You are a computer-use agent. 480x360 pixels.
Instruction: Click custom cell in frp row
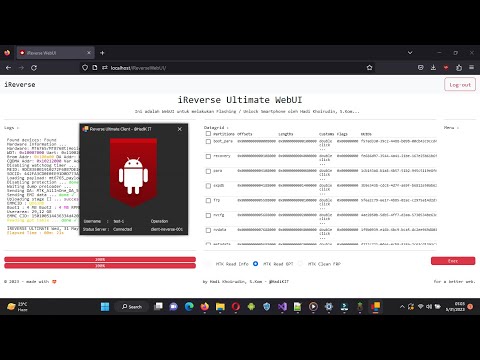tap(325, 204)
